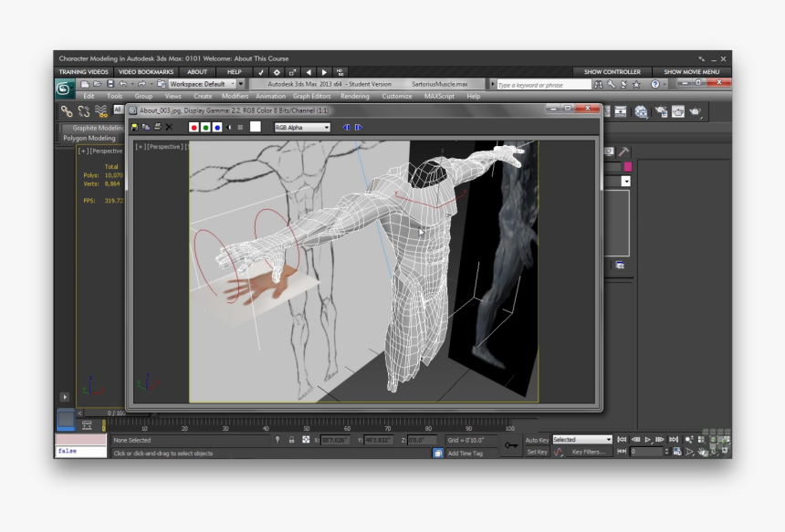Click the binoculars search icon
Image resolution: width=785 pixels, height=532 pixels.
(598, 84)
